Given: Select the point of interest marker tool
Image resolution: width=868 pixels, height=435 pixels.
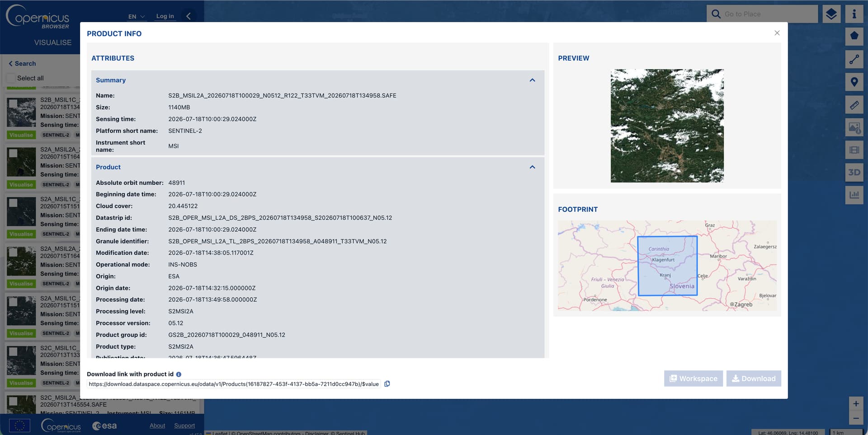Looking at the screenshot, I should (854, 82).
